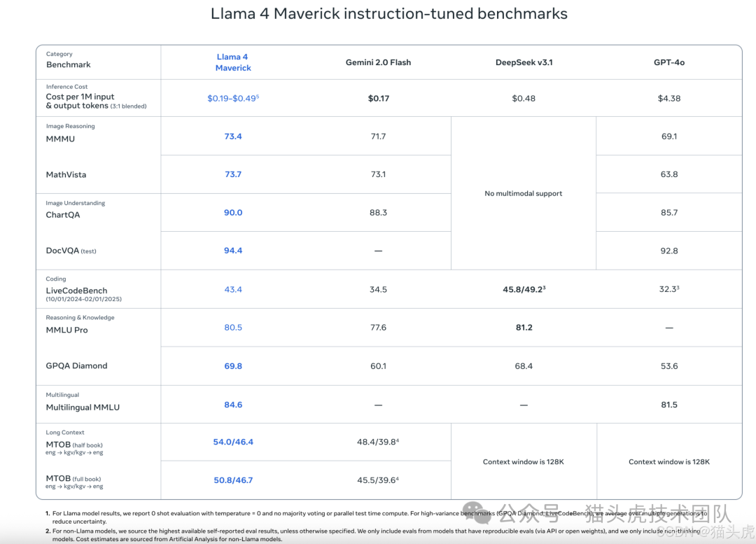The image size is (756, 544).
Task: Select the '$4.38' cost value
Action: [668, 99]
